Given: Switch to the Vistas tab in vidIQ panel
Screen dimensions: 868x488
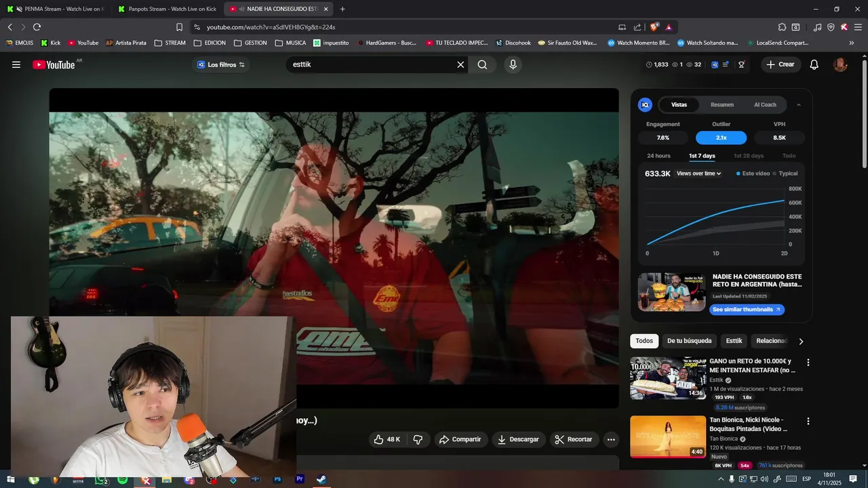Looking at the screenshot, I should point(679,104).
